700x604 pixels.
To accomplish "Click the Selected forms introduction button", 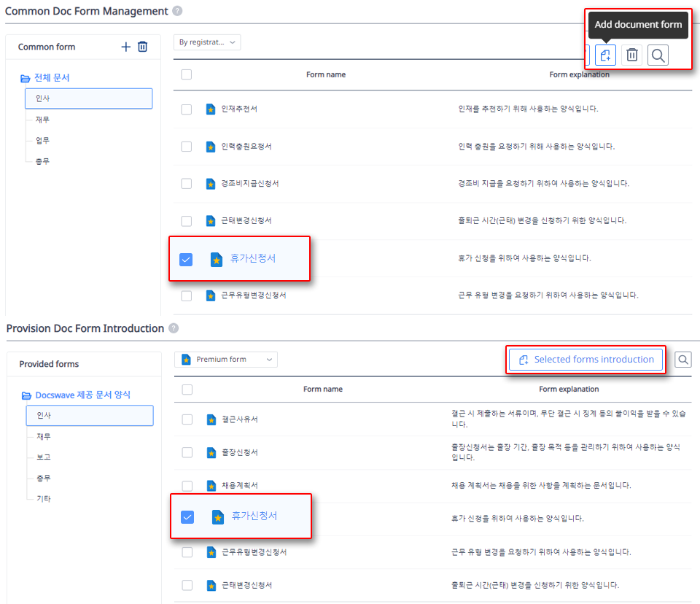I will tap(585, 359).
